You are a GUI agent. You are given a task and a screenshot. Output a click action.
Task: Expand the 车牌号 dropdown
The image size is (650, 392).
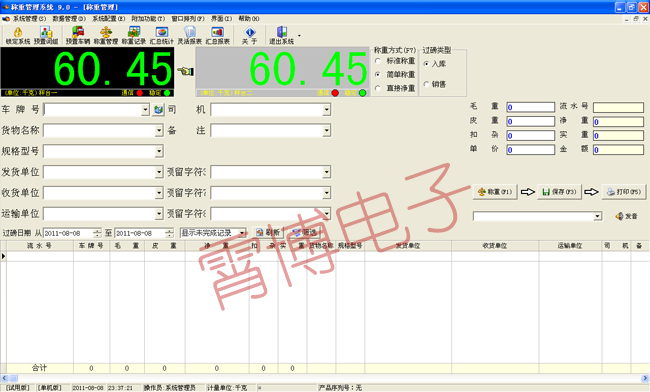[145, 110]
